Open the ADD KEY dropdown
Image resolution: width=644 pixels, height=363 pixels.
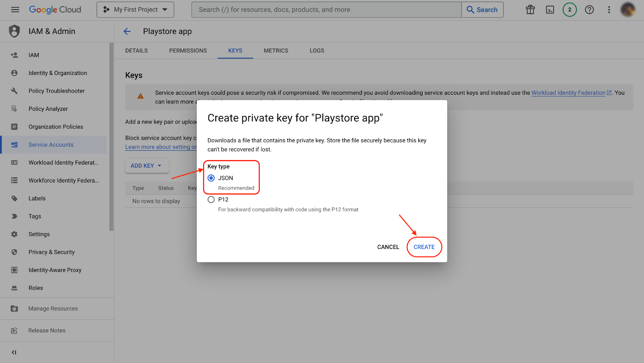[x=147, y=166]
